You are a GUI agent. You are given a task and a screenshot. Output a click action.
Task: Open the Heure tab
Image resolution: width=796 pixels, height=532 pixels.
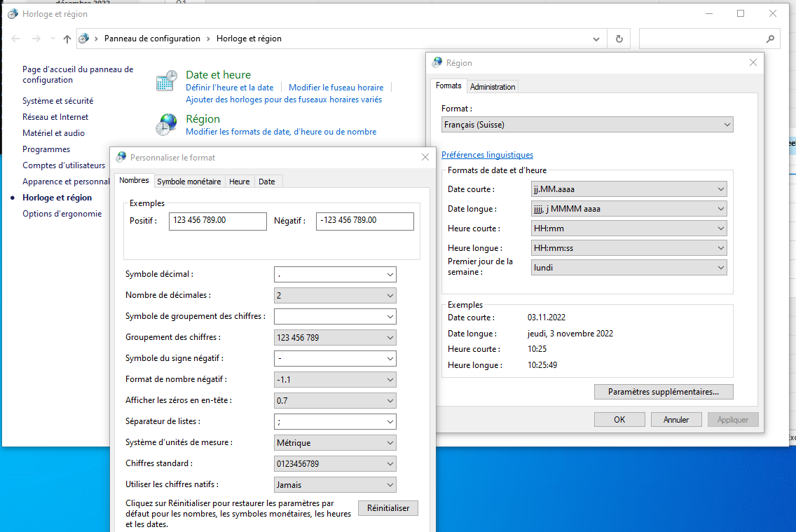(x=239, y=182)
